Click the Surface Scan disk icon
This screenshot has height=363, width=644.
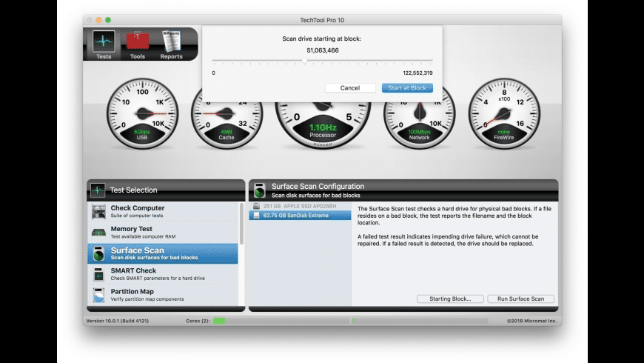coord(98,253)
